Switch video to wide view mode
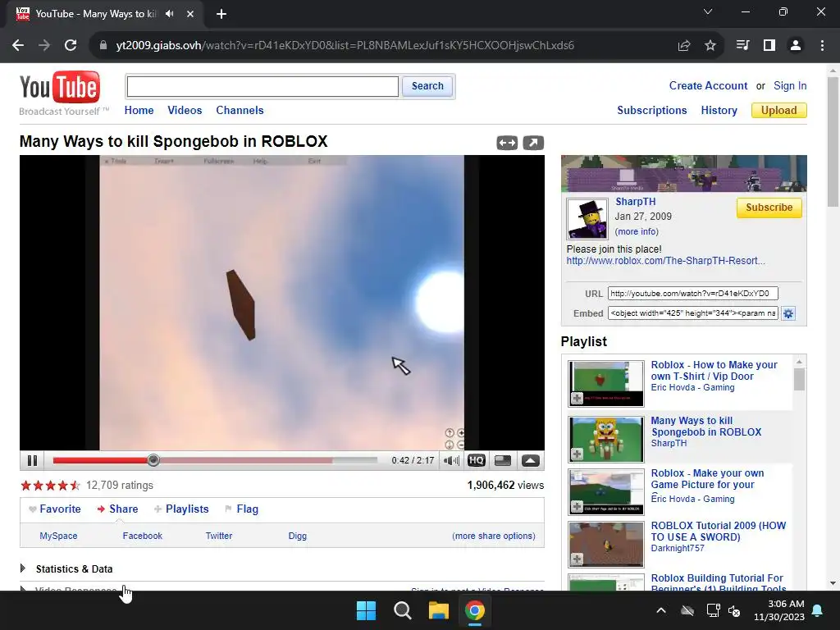 (x=507, y=143)
